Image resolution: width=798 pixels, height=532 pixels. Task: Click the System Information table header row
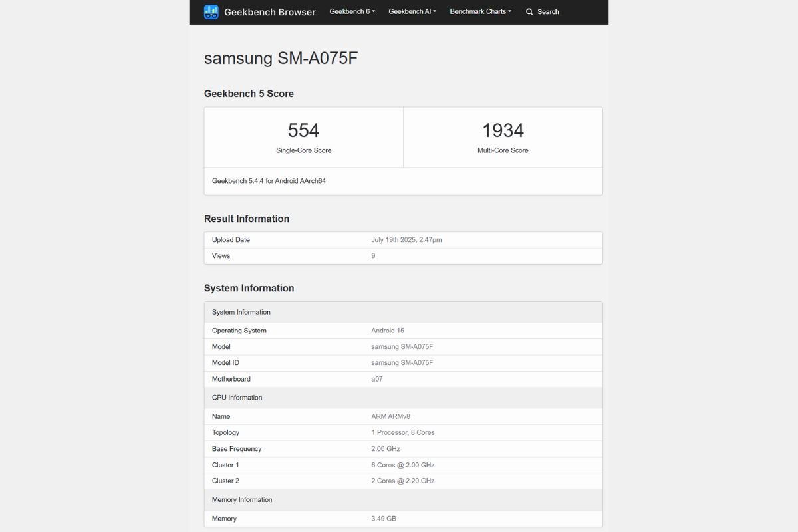(x=403, y=312)
